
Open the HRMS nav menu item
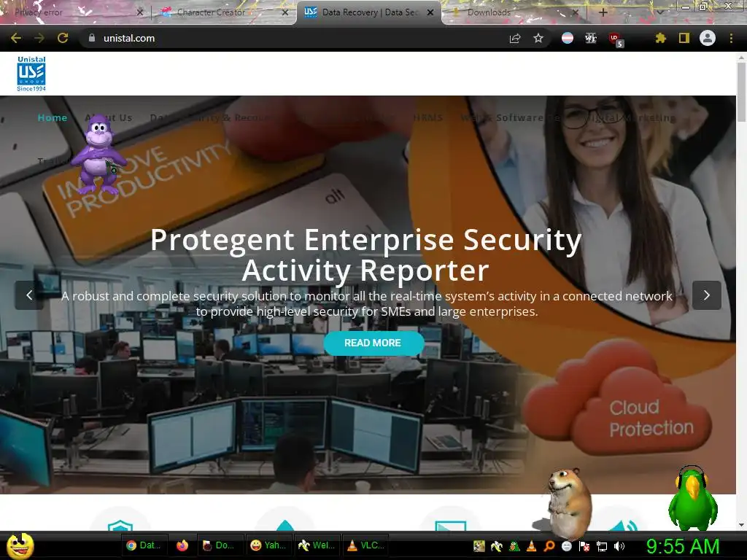(x=427, y=117)
